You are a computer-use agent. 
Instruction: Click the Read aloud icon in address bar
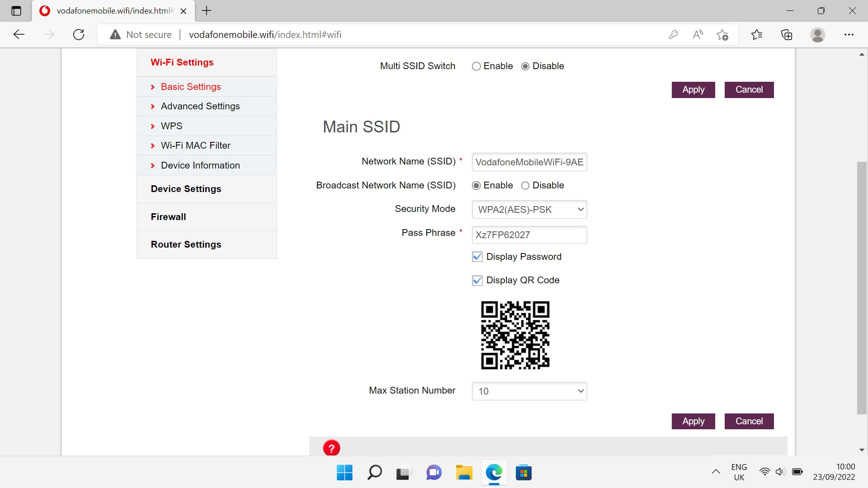(x=698, y=35)
